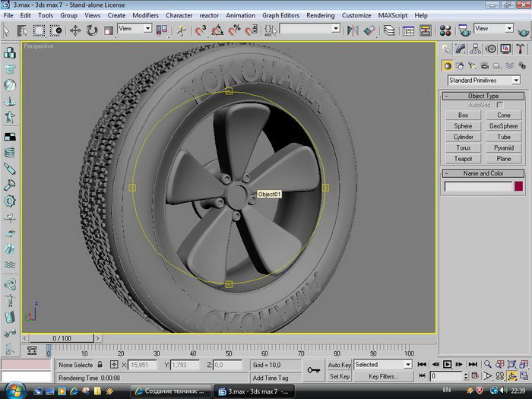Open the Utilities hammer tab
The width and height of the screenshot is (532, 399).
[521, 49]
